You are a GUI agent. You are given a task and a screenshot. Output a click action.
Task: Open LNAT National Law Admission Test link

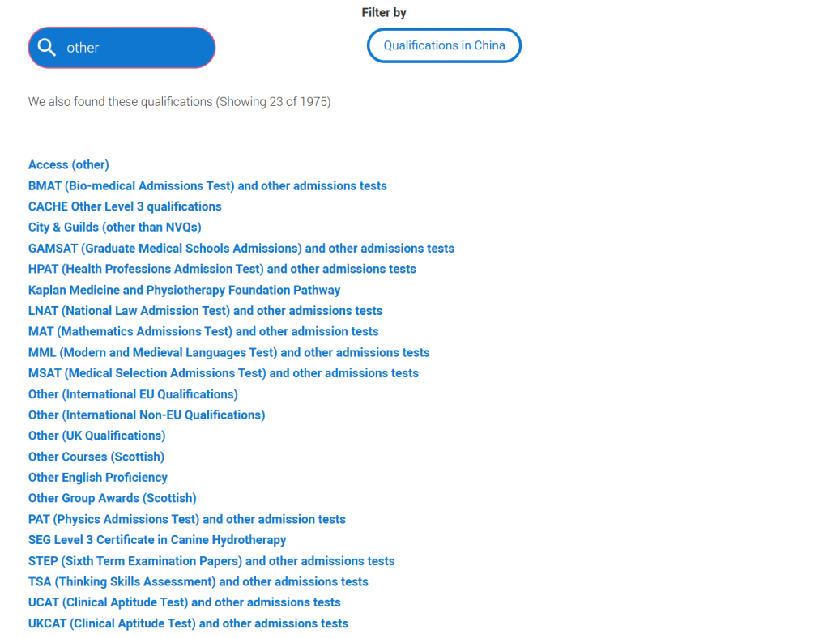pos(205,311)
